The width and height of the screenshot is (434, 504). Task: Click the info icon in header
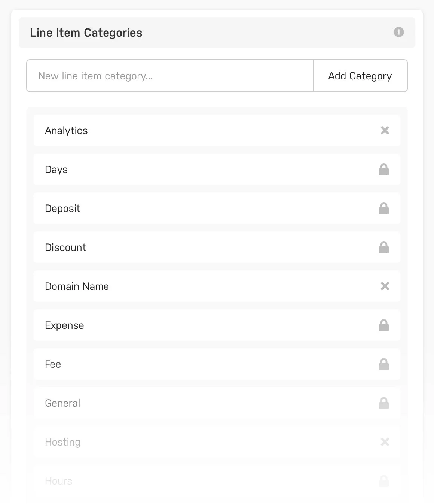399,32
